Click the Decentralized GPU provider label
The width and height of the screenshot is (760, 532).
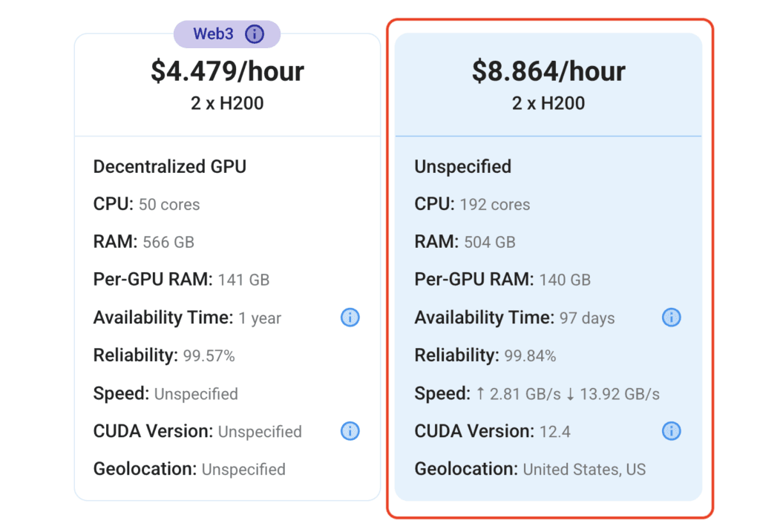click(x=170, y=167)
